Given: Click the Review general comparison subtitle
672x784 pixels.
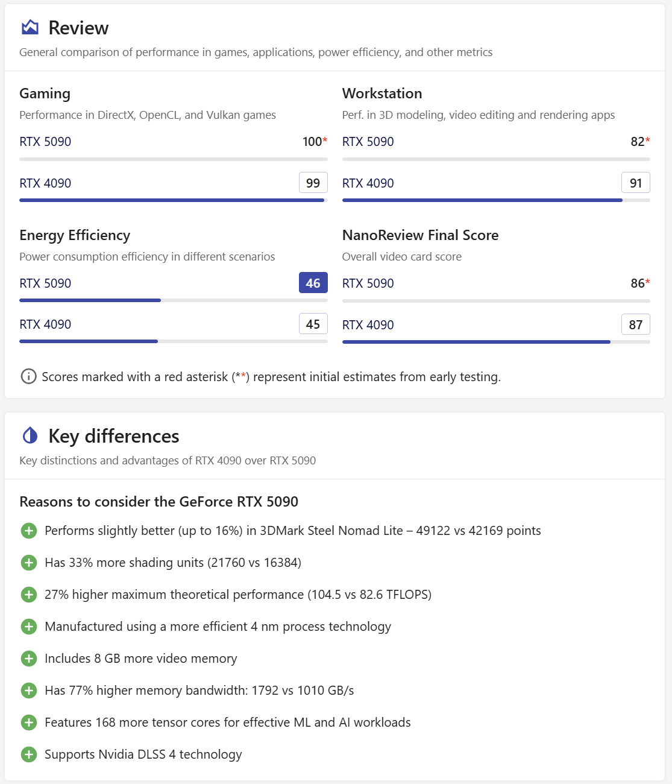Looking at the screenshot, I should (x=256, y=52).
